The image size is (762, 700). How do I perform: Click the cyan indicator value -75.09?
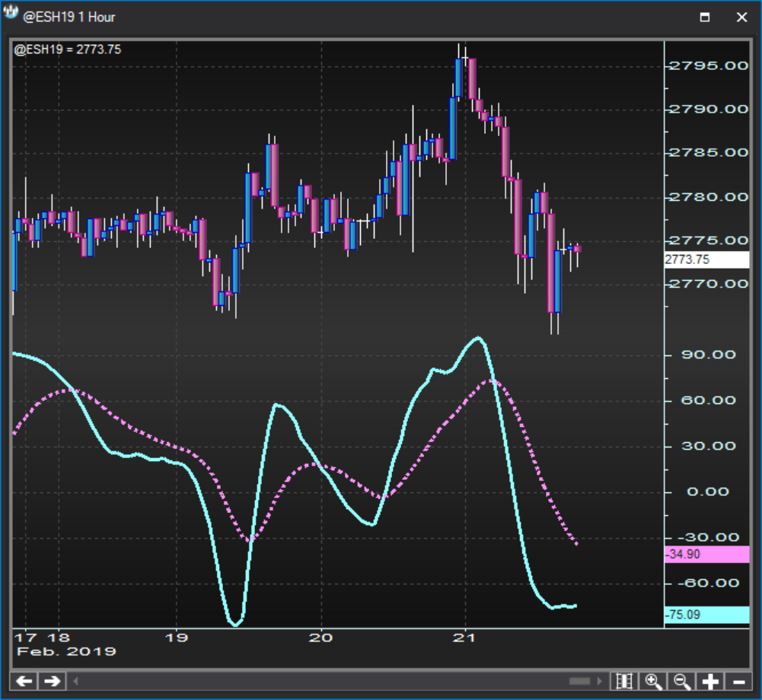pos(706,615)
